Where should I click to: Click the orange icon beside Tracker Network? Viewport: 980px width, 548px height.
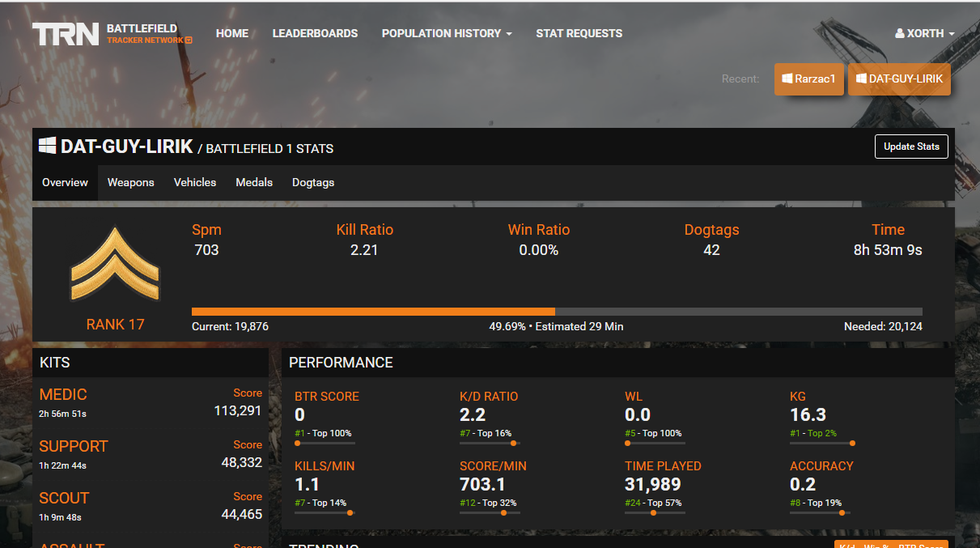pyautogui.click(x=189, y=40)
